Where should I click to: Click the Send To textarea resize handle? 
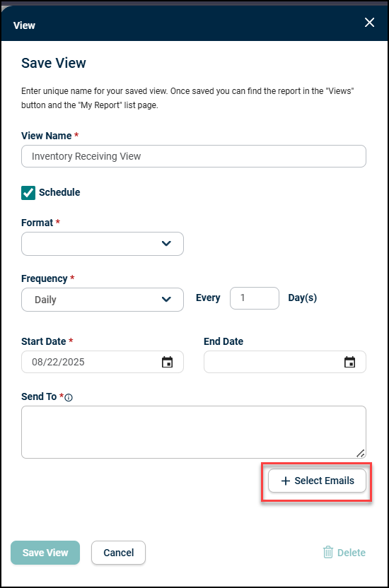(x=361, y=454)
